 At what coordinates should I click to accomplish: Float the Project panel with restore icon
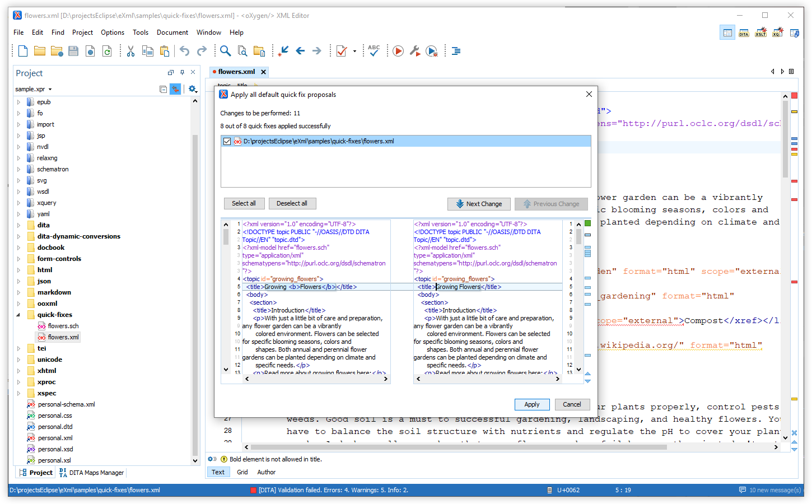(x=171, y=72)
